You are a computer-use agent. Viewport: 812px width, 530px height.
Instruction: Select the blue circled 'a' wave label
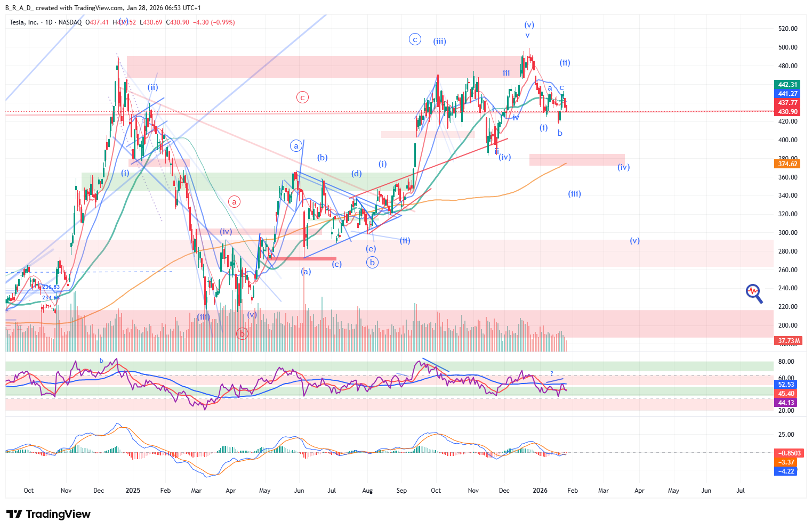pos(296,146)
